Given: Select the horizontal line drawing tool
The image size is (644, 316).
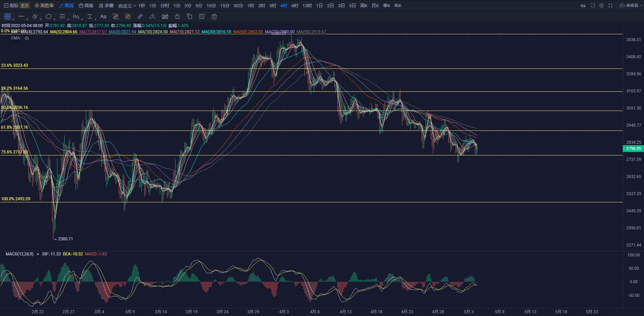Looking at the screenshot, I should click(x=21, y=16).
